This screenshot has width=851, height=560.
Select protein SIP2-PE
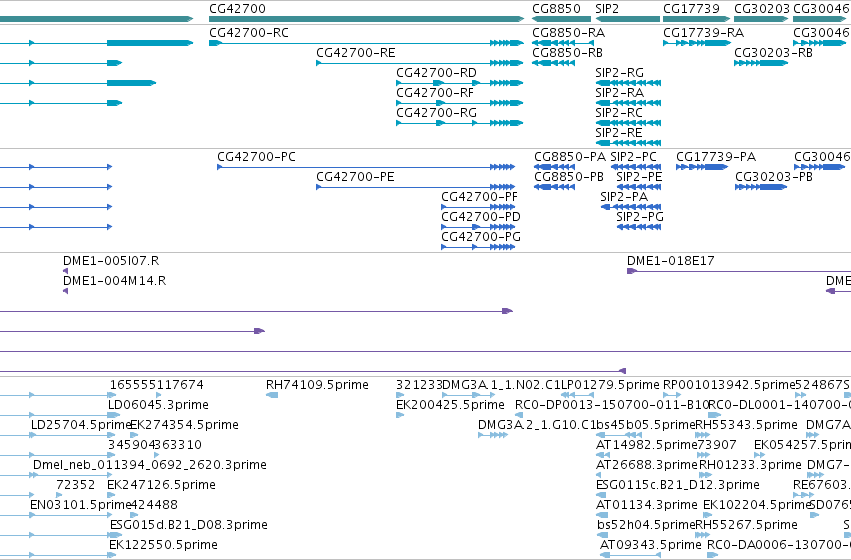coord(639,187)
